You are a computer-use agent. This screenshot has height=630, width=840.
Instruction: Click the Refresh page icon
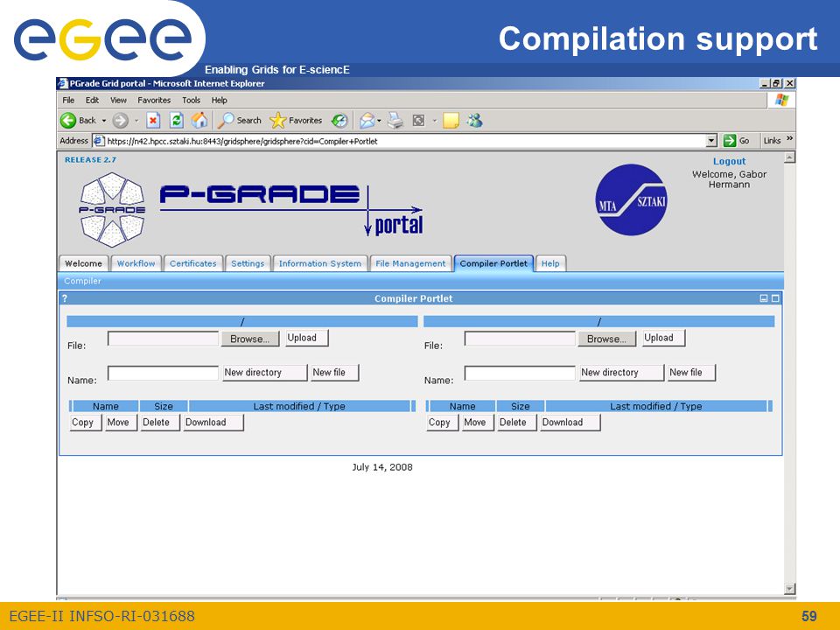click(176, 121)
